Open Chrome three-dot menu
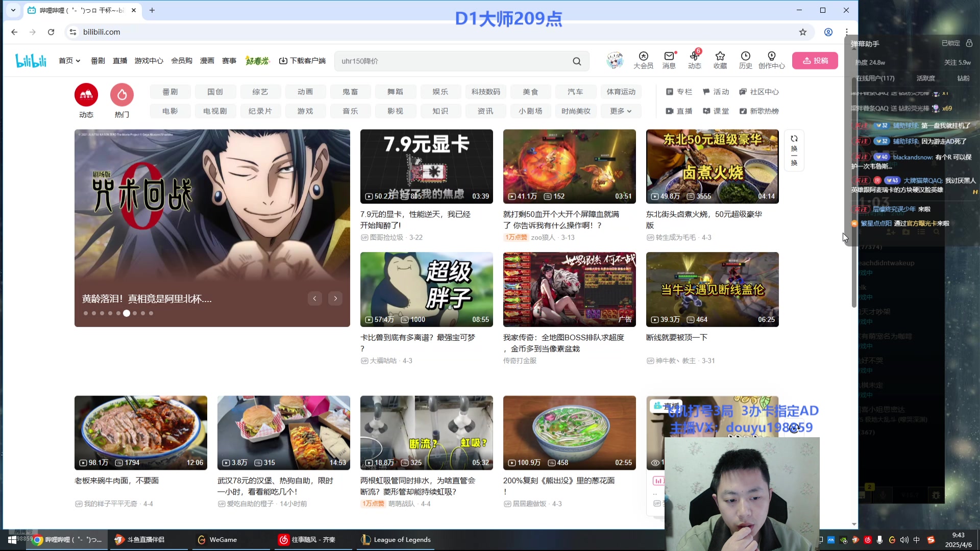Screen dimensions: 980x551 coord(847,32)
